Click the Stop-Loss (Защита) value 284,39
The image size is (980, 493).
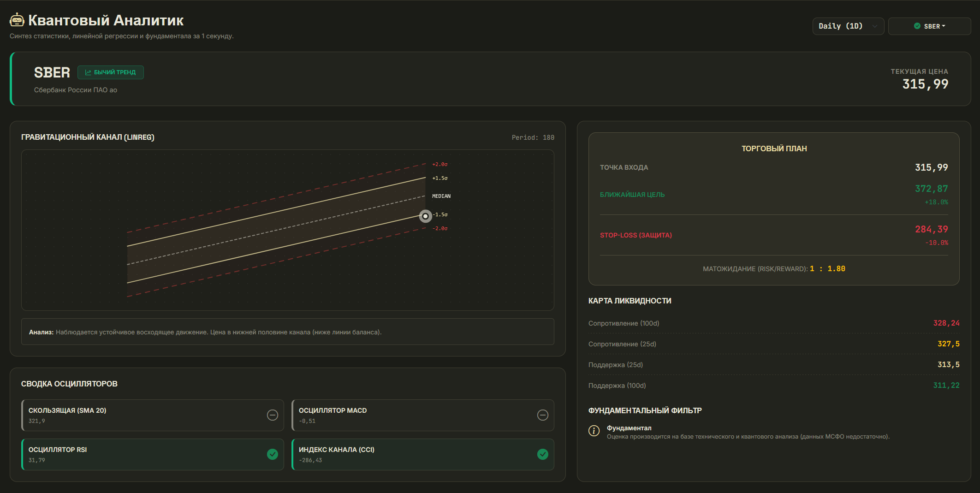point(931,229)
